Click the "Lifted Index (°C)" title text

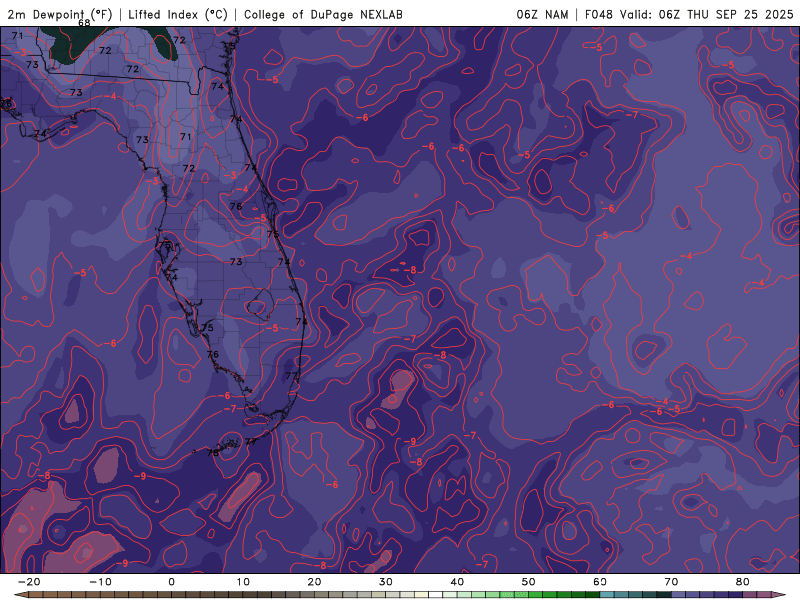click(178, 14)
